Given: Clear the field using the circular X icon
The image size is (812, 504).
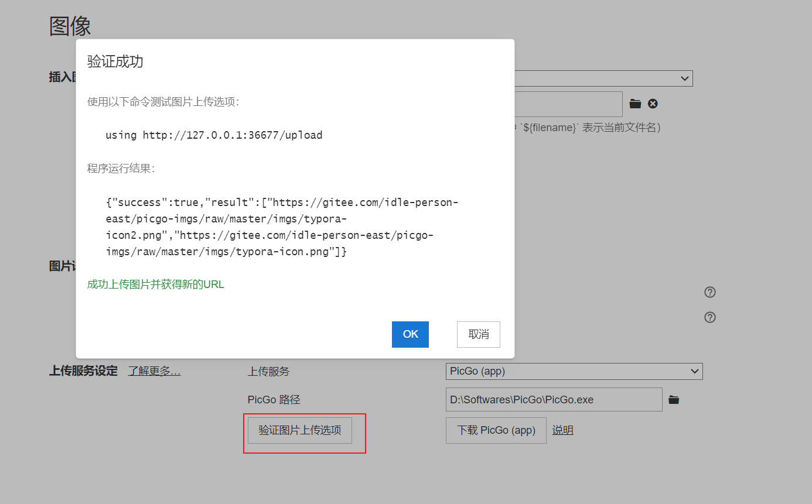Looking at the screenshot, I should (653, 104).
